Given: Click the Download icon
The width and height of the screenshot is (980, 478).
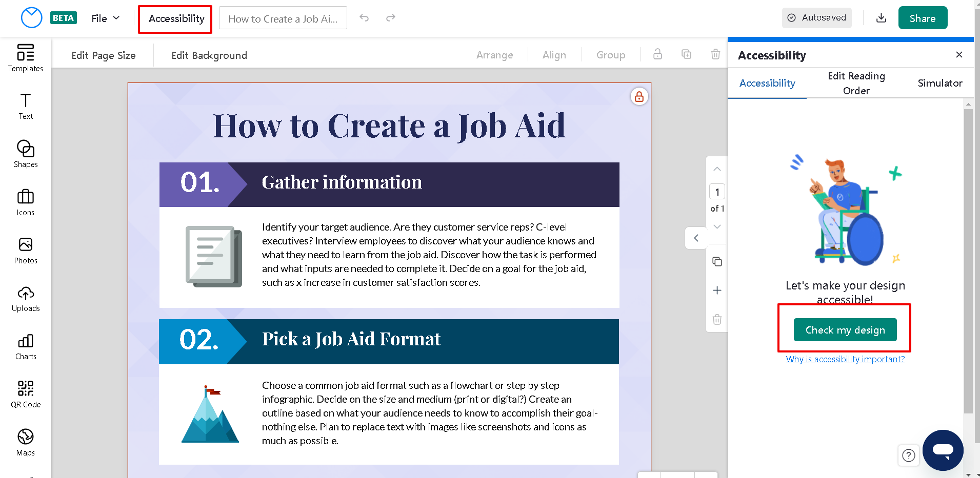Looking at the screenshot, I should point(881,17).
